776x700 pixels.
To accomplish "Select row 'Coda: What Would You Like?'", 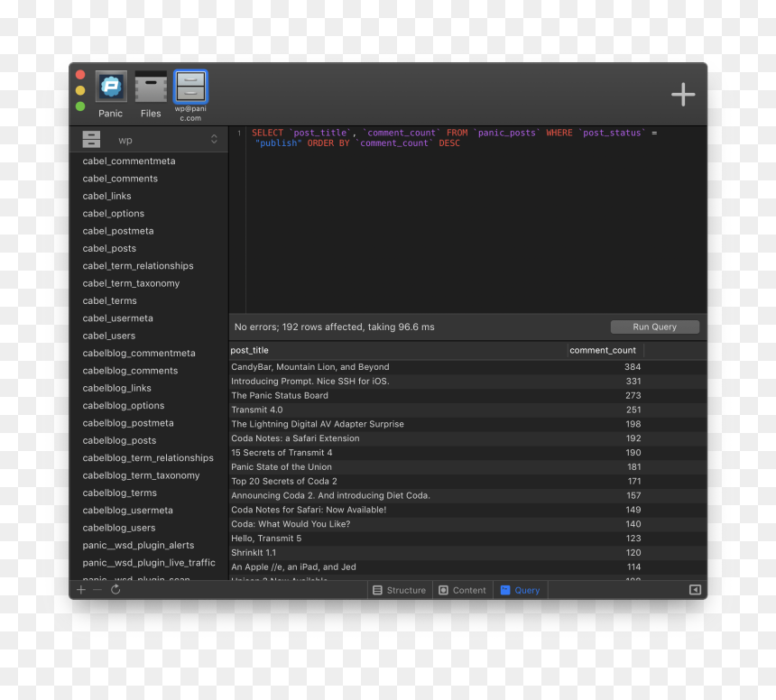I will coord(467,524).
